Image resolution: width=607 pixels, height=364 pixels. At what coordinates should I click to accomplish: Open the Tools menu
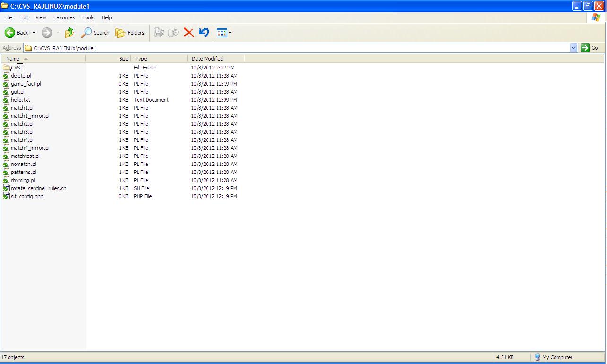88,17
